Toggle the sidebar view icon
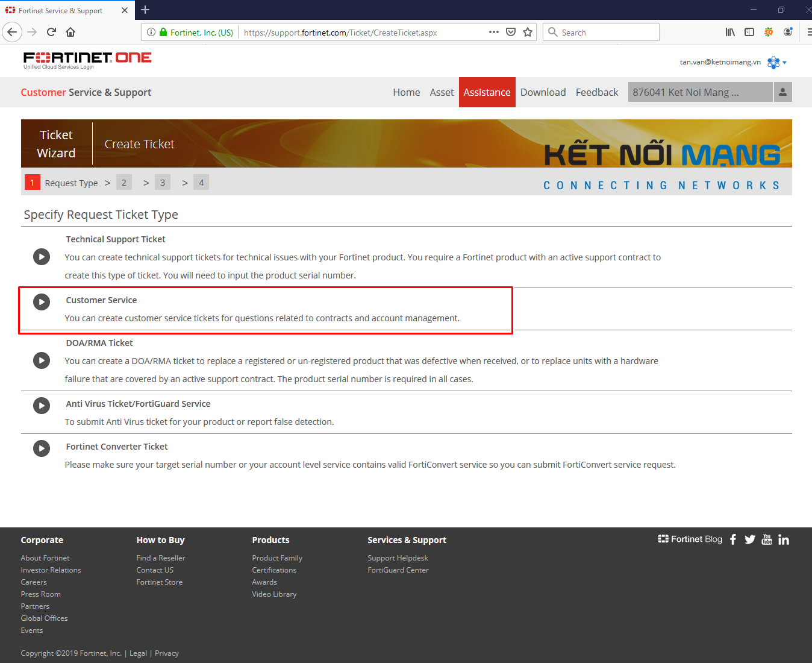The image size is (812, 663). 749,32
